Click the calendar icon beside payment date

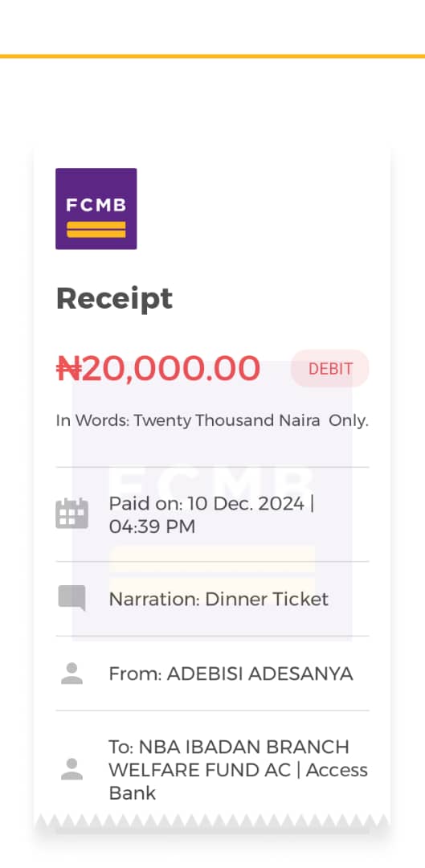pos(72,513)
